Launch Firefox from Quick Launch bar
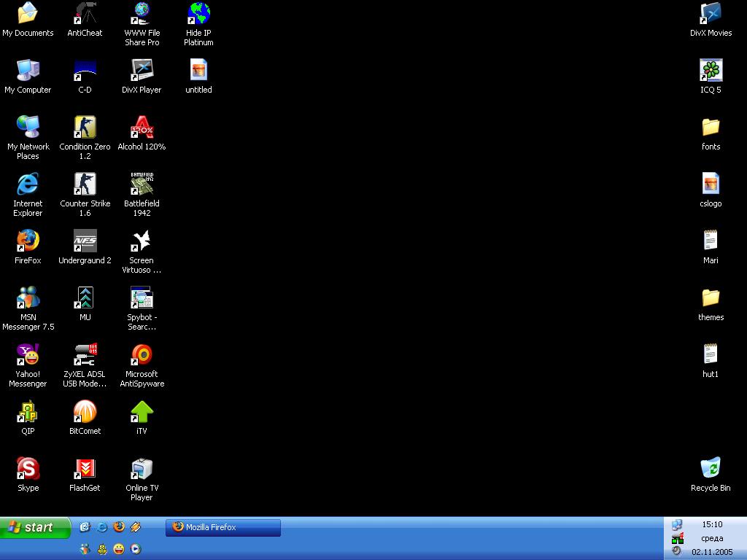The height and width of the screenshot is (560, 747). coord(119,526)
